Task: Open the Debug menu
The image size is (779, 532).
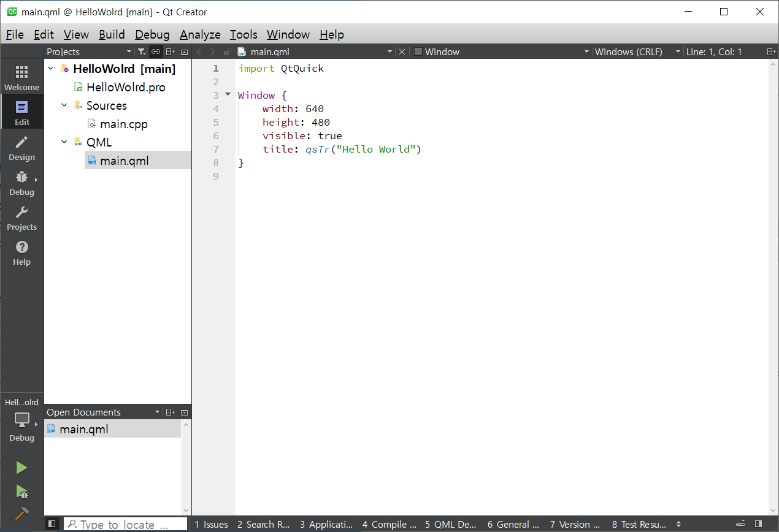Action: click(x=152, y=34)
